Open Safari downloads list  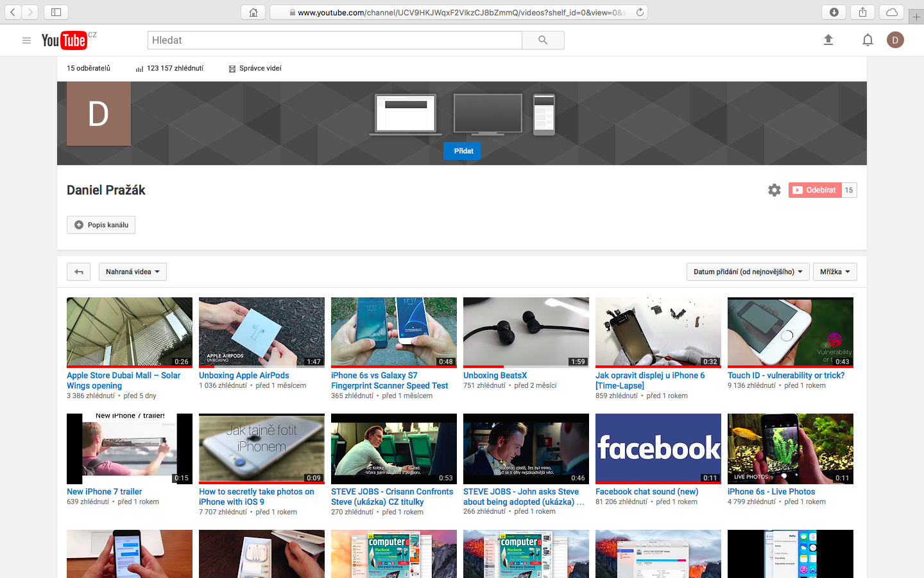click(834, 12)
